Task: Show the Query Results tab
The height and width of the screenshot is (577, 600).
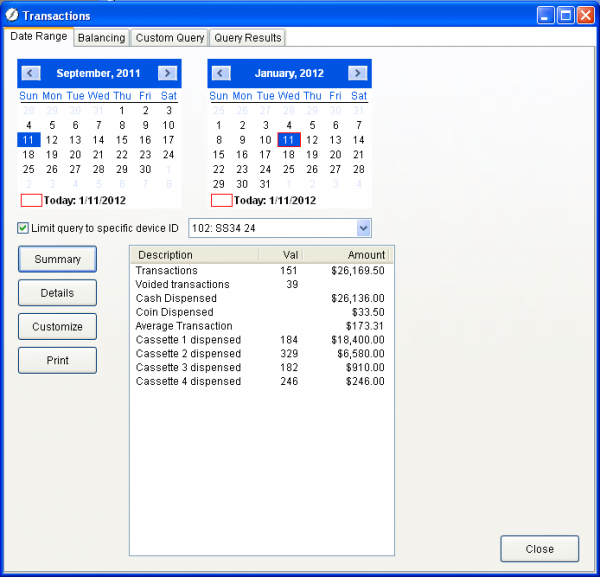Action: (248, 38)
